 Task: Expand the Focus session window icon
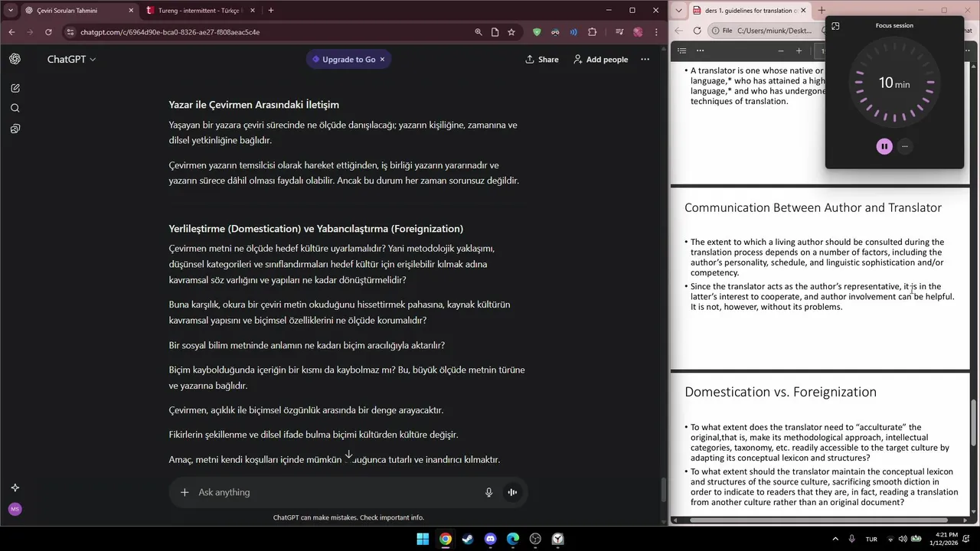tap(835, 25)
